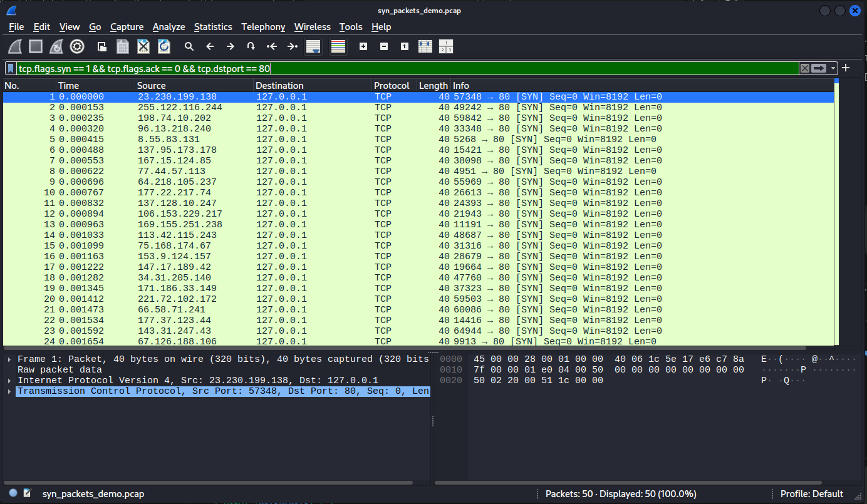This screenshot has height=504, width=867.
Task: Reload the capture file
Action: [164, 46]
